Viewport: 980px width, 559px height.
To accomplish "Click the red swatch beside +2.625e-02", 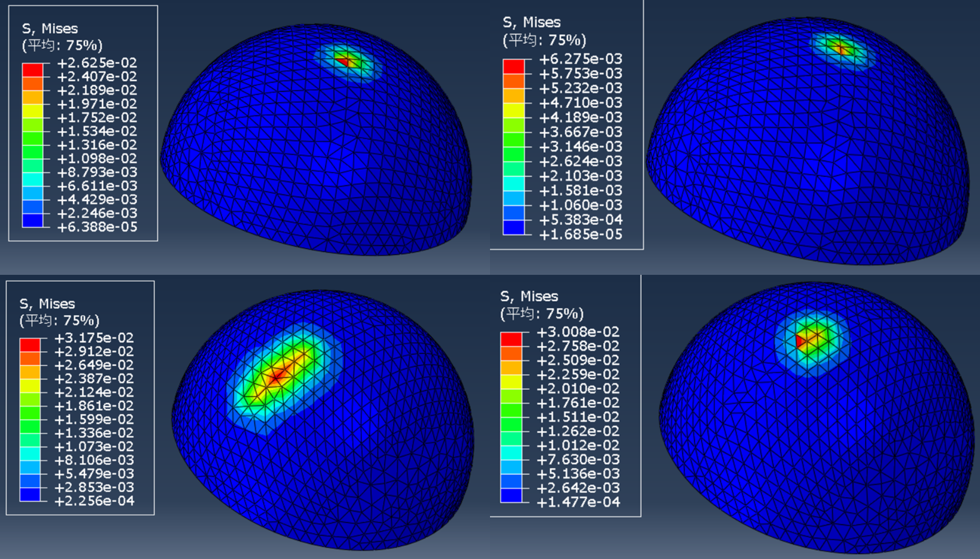I will pos(32,70).
